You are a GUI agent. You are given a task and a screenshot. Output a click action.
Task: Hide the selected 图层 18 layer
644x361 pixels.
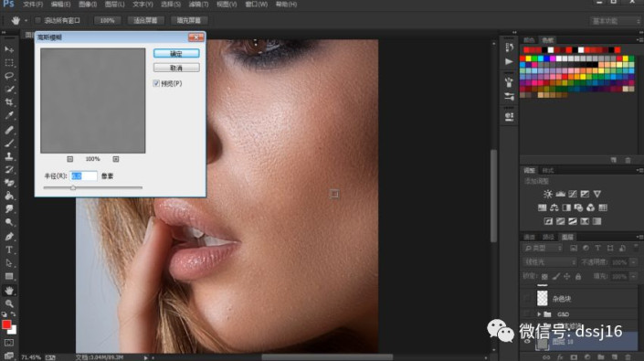[528, 342]
